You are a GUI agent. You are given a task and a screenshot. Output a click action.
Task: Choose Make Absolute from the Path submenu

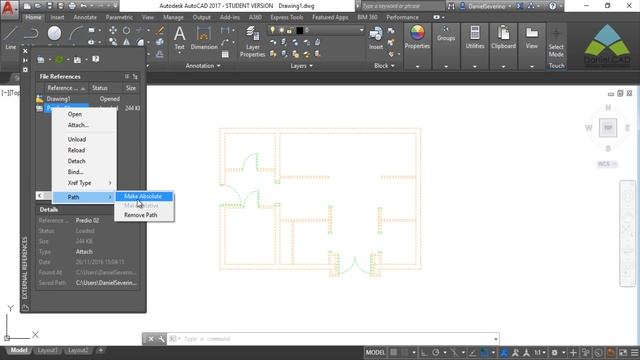point(144,196)
